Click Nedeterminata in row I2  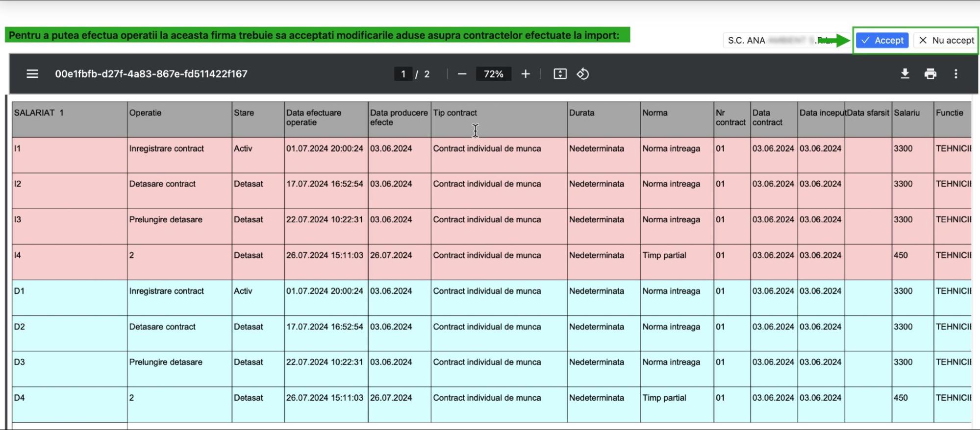(597, 184)
